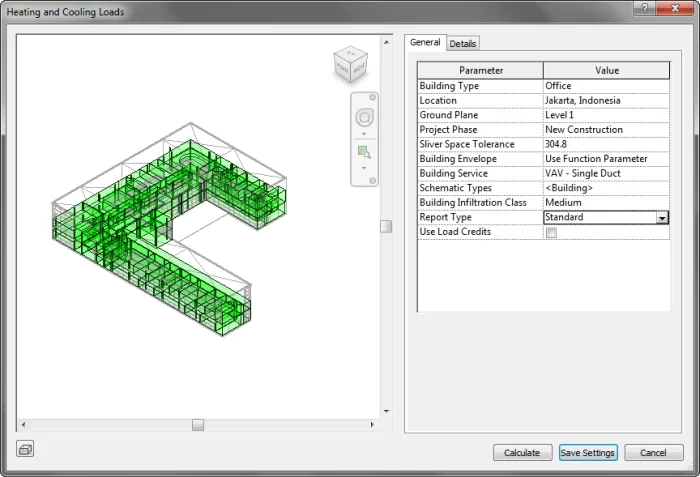Click the Save Settings button
Screen dimensions: 700x477
point(587,453)
